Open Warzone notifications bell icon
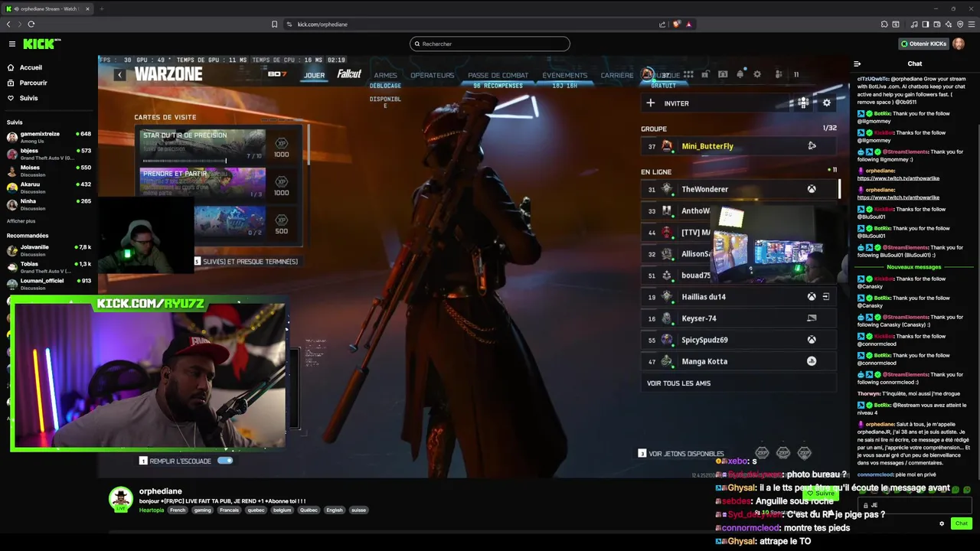The image size is (980, 551). tap(740, 74)
